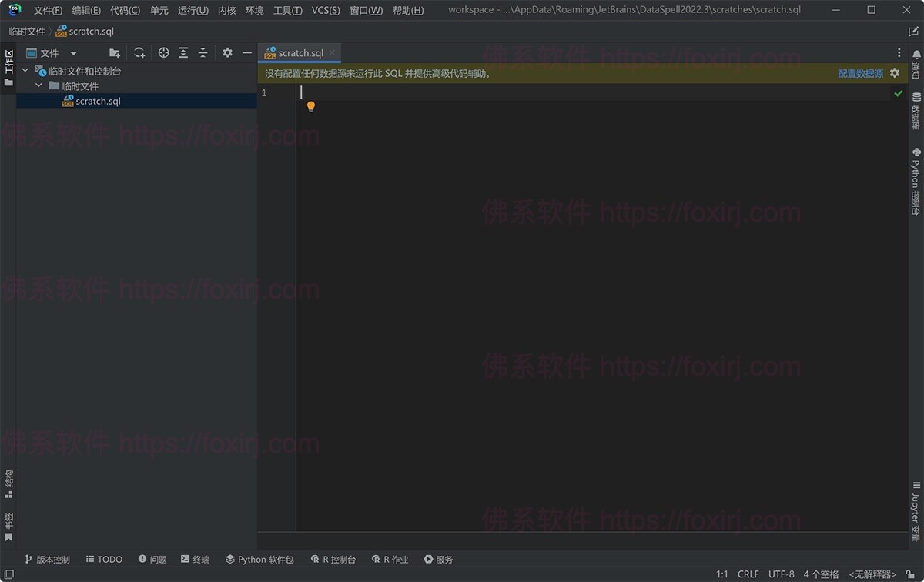
Task: Open the 终端 tool window
Action: click(x=195, y=559)
